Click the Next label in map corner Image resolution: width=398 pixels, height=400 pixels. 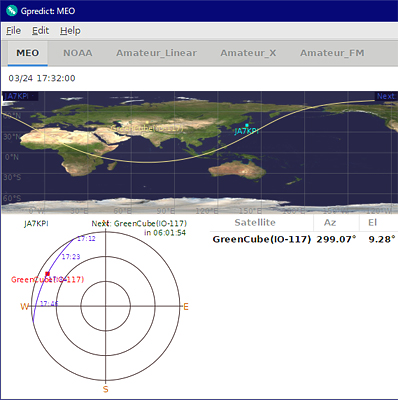click(x=386, y=96)
